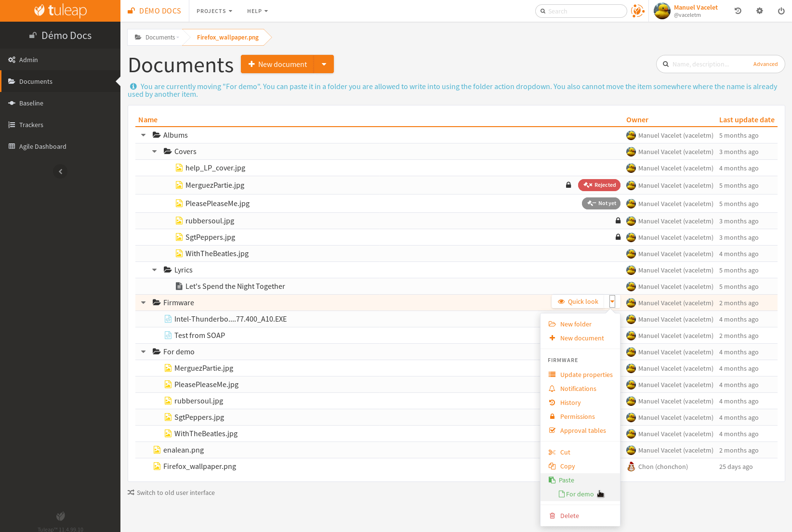This screenshot has height=532, width=792.
Task: Open the Agile Dashboard icon
Action: [12, 146]
